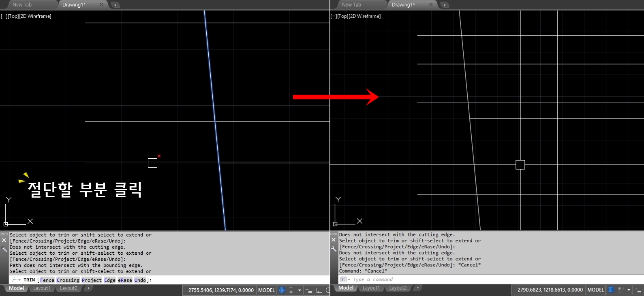Click 'Command: *Cancel*' history line

pos(363,271)
